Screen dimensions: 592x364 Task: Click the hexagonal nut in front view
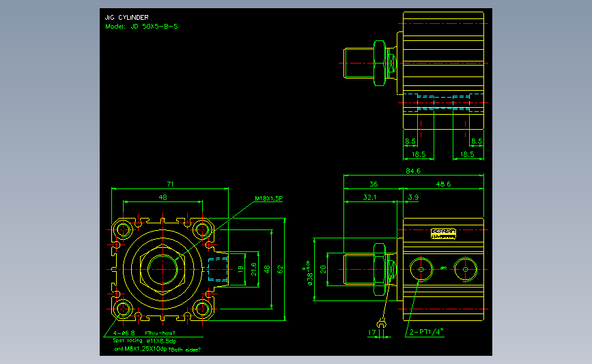pyautogui.click(x=163, y=270)
